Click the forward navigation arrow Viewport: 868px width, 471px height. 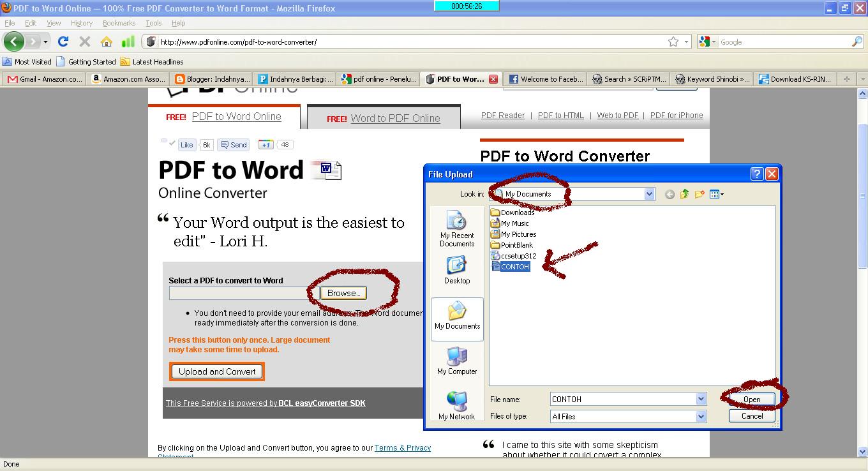[33, 41]
